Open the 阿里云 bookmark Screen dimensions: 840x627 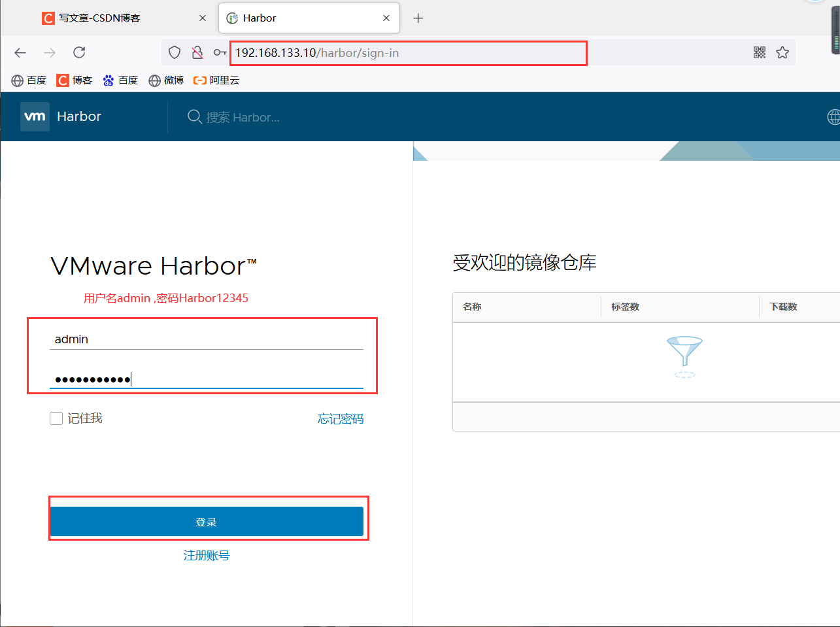tap(216, 80)
